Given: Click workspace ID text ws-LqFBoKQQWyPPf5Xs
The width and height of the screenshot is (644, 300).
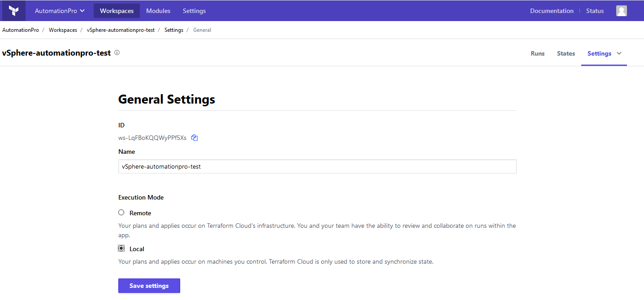Looking at the screenshot, I should click(152, 138).
